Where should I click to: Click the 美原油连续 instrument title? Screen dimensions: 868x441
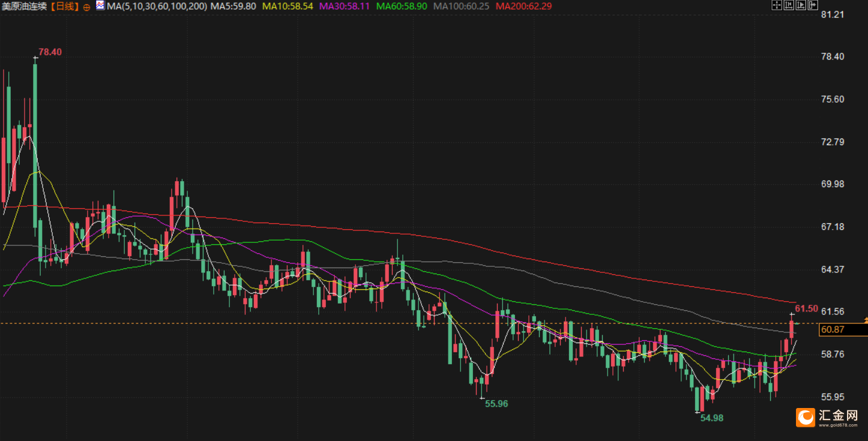[x=24, y=7]
